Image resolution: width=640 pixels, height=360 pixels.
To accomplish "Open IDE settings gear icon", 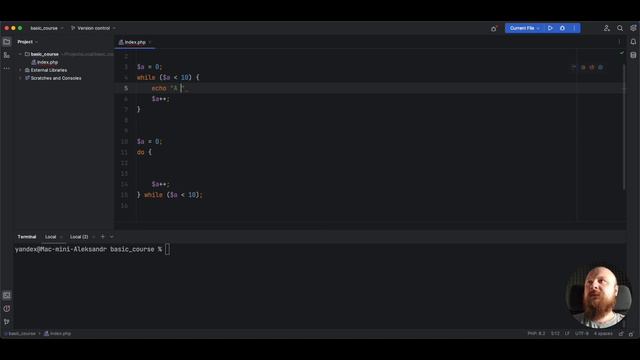I will coord(633,28).
